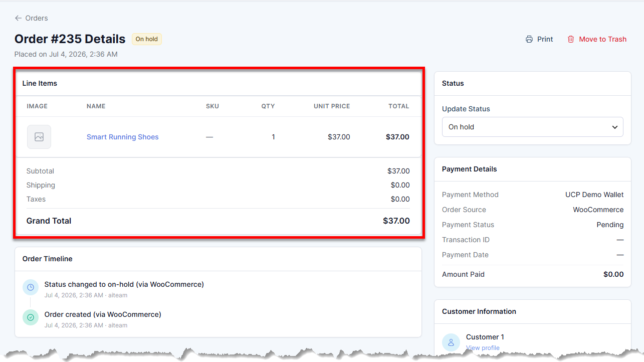The image size is (644, 362).
Task: Click the clock icon for status change
Action: tap(31, 287)
